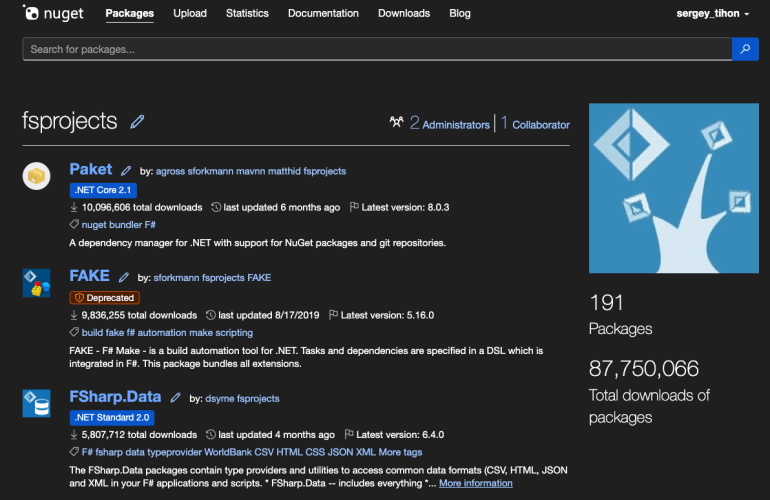Open the Upload tab
Viewport: 770px width, 500px height.
point(190,14)
